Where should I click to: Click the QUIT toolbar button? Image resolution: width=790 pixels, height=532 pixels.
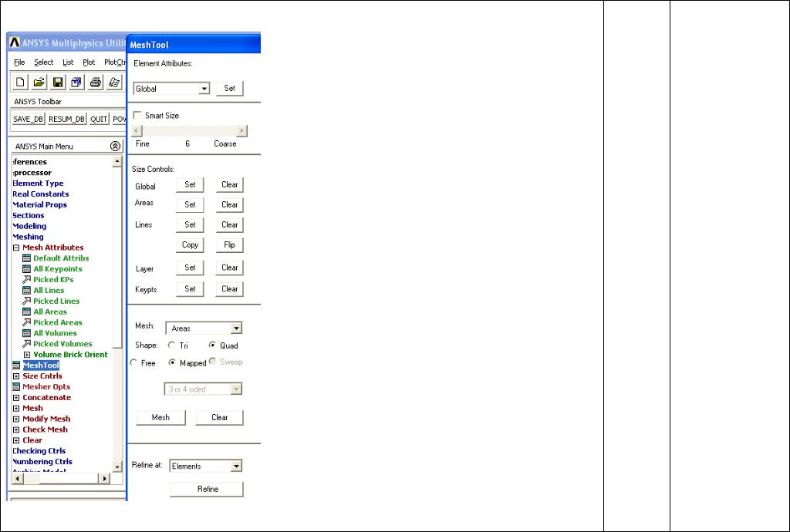[99, 119]
